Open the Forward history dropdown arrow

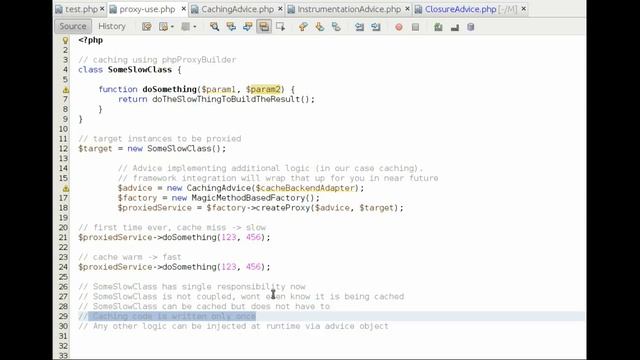click(195, 27)
